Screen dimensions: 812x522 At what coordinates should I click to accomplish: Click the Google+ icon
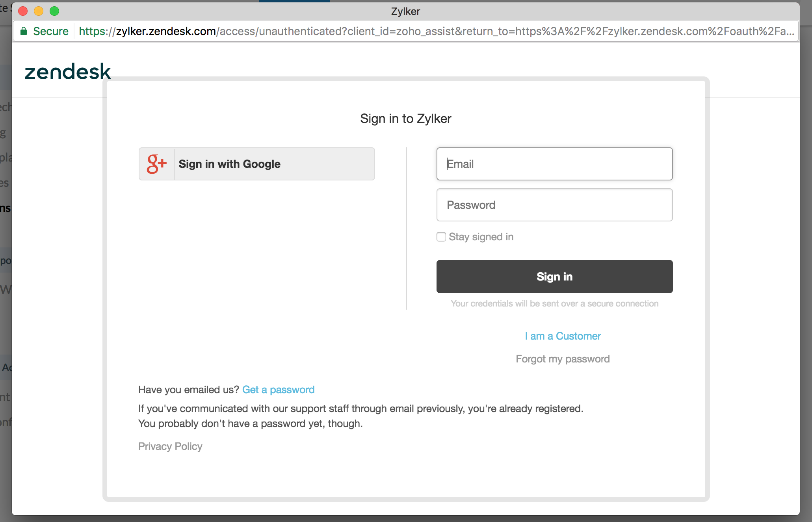click(x=156, y=164)
